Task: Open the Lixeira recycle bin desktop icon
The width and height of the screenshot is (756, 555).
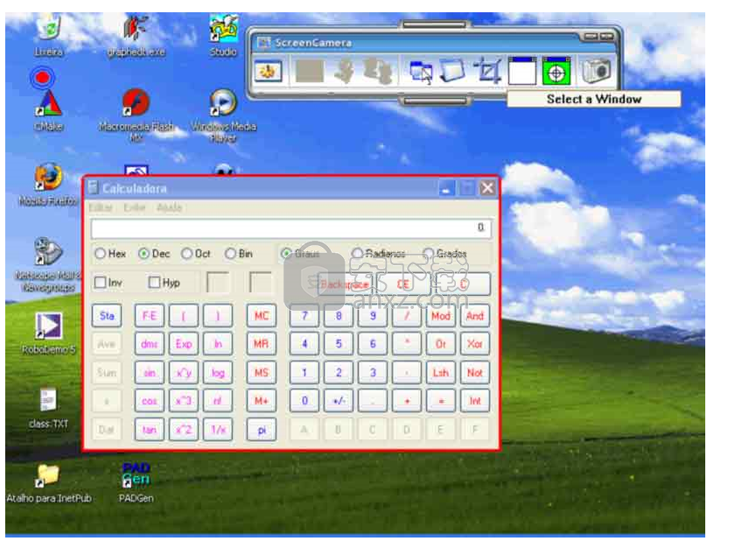Action: 49,35
